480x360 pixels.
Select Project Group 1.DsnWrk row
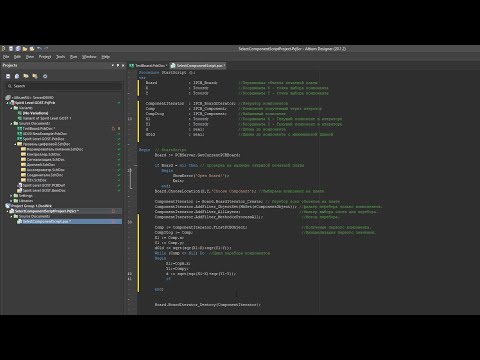[31, 206]
